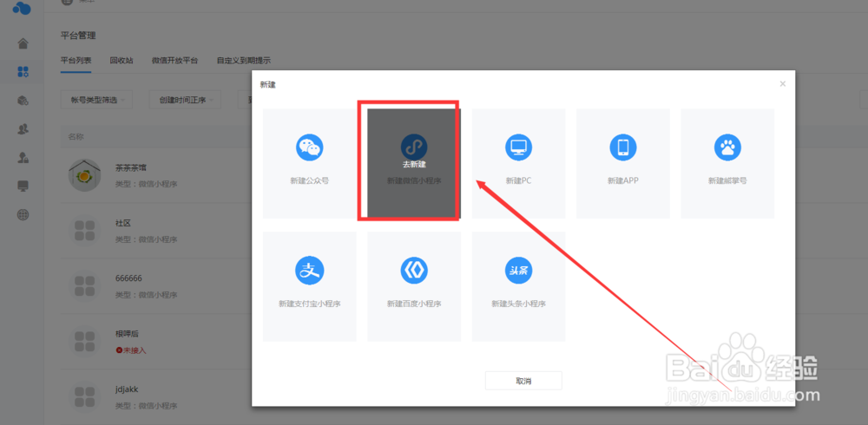The image size is (868, 425).
Task: Switch to the 自定义到期提示 tab
Action: pyautogui.click(x=244, y=61)
